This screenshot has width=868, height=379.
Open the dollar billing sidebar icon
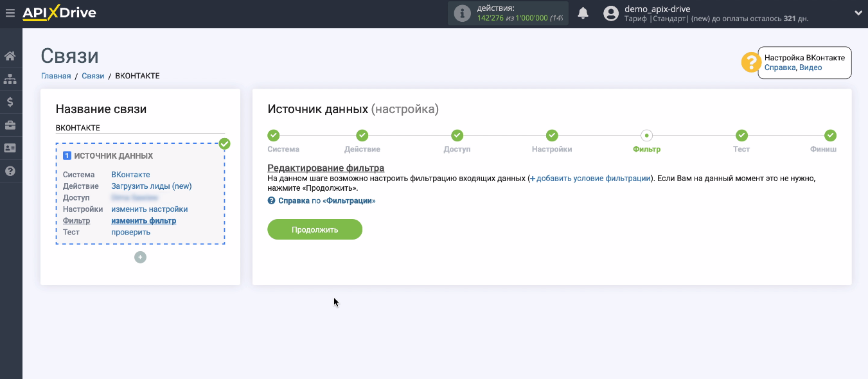coord(10,101)
